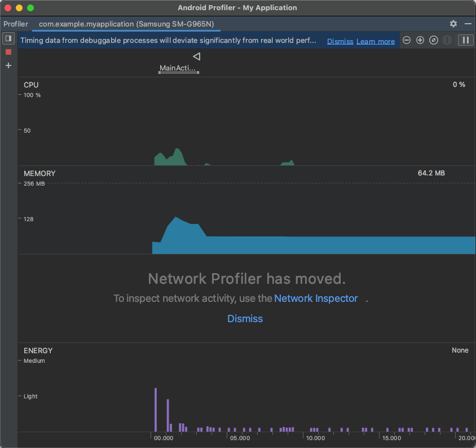Zoom out of the profiler timeline

407,40
